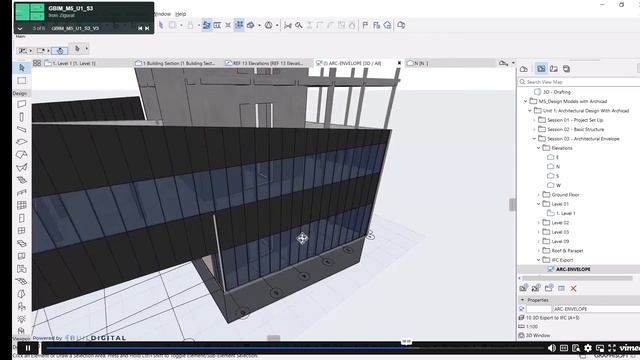Screen dimensions: 640x360
Task: Click the Save Current View icon
Action: (x=523, y=289)
